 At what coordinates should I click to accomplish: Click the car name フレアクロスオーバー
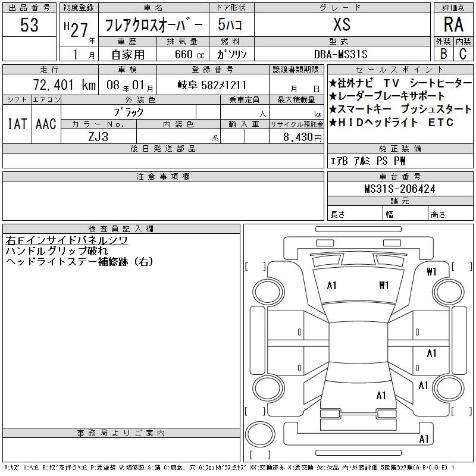coord(154,26)
